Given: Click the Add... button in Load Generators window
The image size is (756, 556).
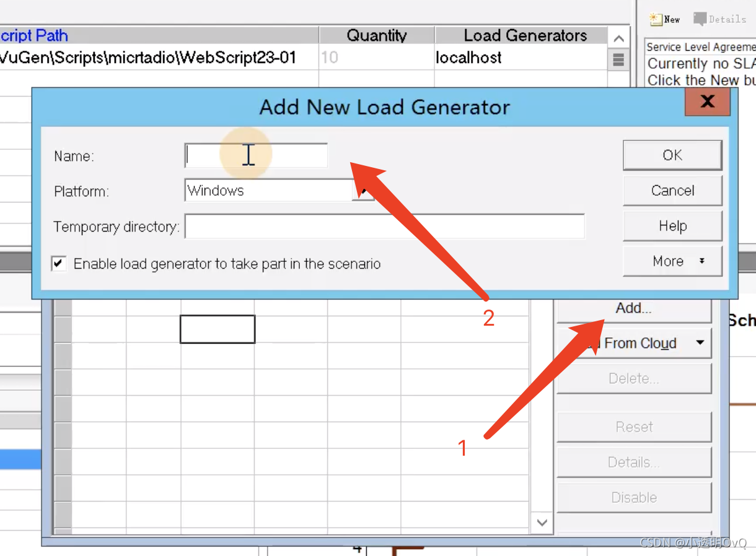Looking at the screenshot, I should [x=634, y=309].
